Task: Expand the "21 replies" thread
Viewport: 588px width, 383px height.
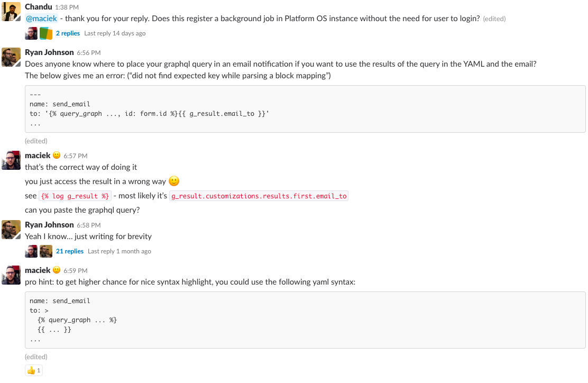Action: 70,251
